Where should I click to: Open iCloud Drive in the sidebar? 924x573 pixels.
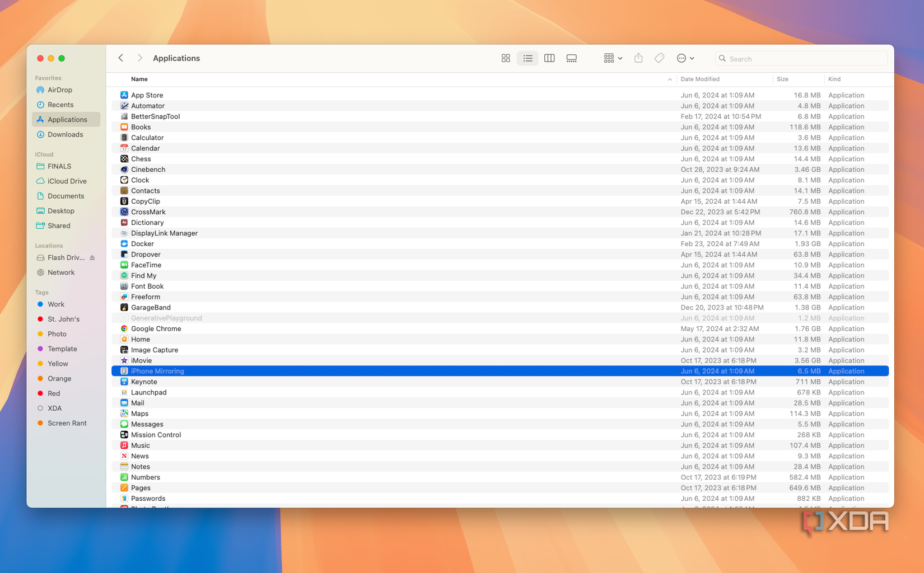tap(66, 181)
